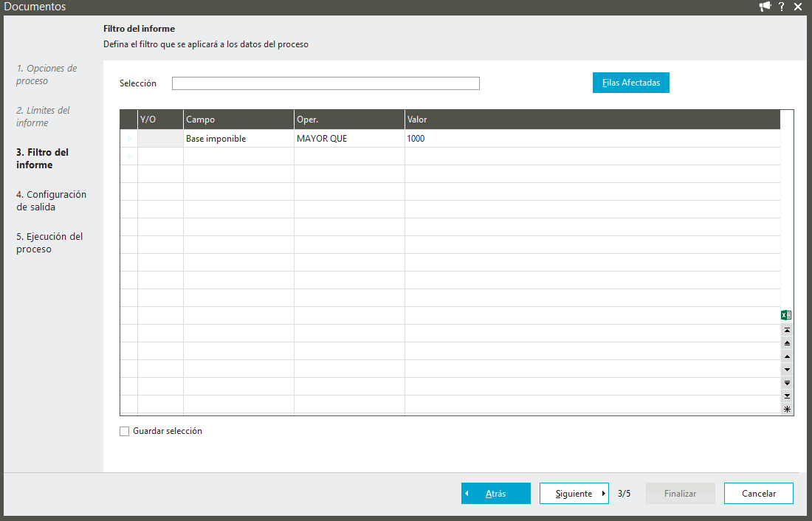Select row marker of Base imponible row
The image size is (812, 521).
[x=129, y=138]
